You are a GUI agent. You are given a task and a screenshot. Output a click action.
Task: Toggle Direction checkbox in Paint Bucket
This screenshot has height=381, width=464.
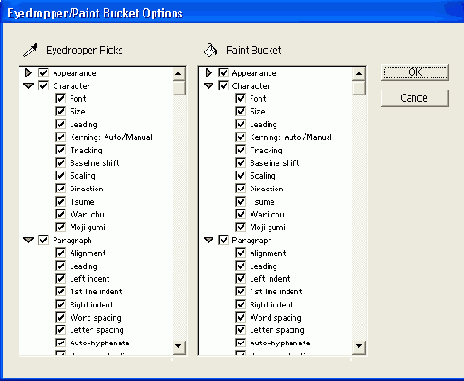pyautogui.click(x=240, y=188)
